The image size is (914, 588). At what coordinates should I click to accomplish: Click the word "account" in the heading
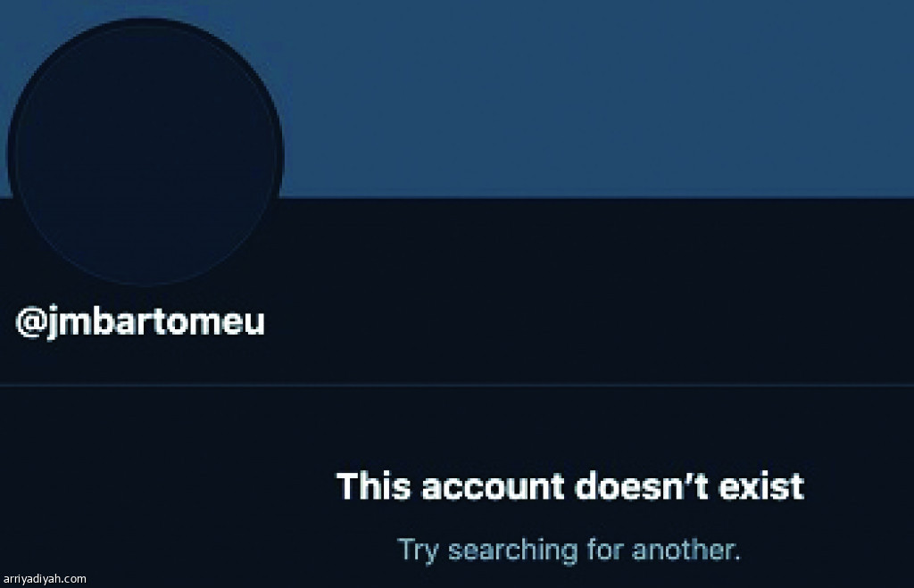coord(493,487)
